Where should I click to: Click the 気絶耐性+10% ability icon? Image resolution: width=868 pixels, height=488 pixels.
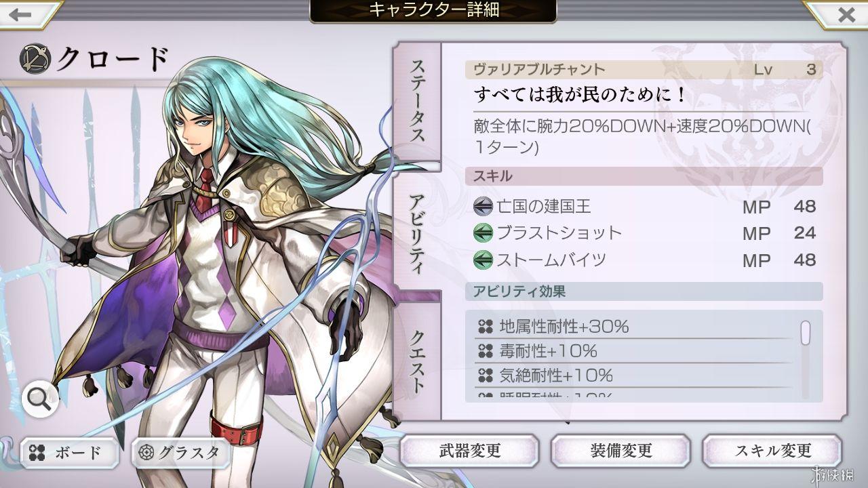(x=485, y=375)
